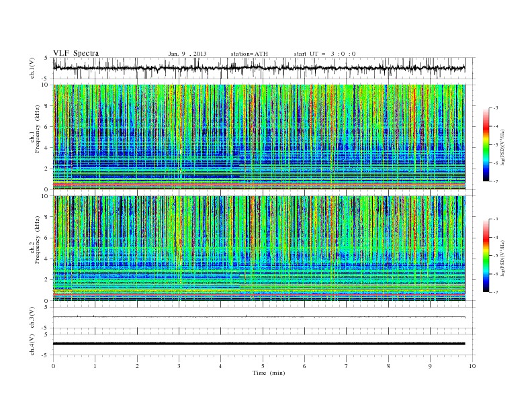Click the time axis tick label '8'
Screen dimensions: 532x411
click(x=388, y=366)
